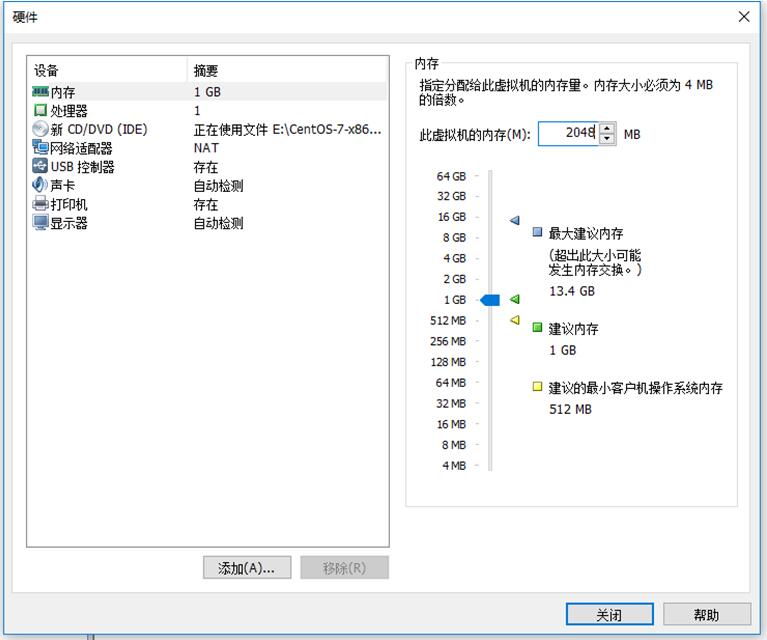This screenshot has width=767, height=640.
Task: Click the 网络适配器 row label text
Action: click(81, 148)
